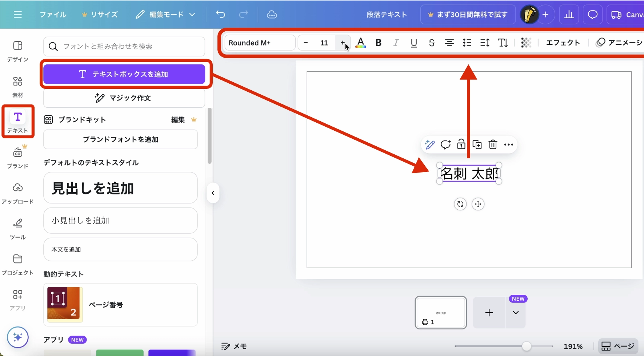Open the 素材 elements tab
The height and width of the screenshot is (356, 644).
point(17,87)
